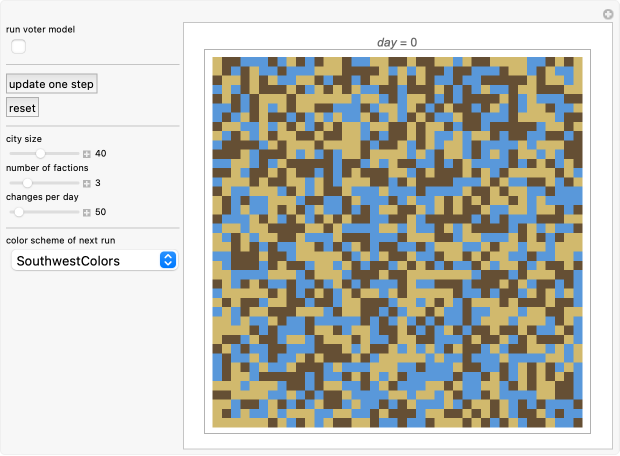Image resolution: width=620 pixels, height=456 pixels.
Task: Open the SouthwestColors color scheme dropdown
Action: click(x=93, y=261)
